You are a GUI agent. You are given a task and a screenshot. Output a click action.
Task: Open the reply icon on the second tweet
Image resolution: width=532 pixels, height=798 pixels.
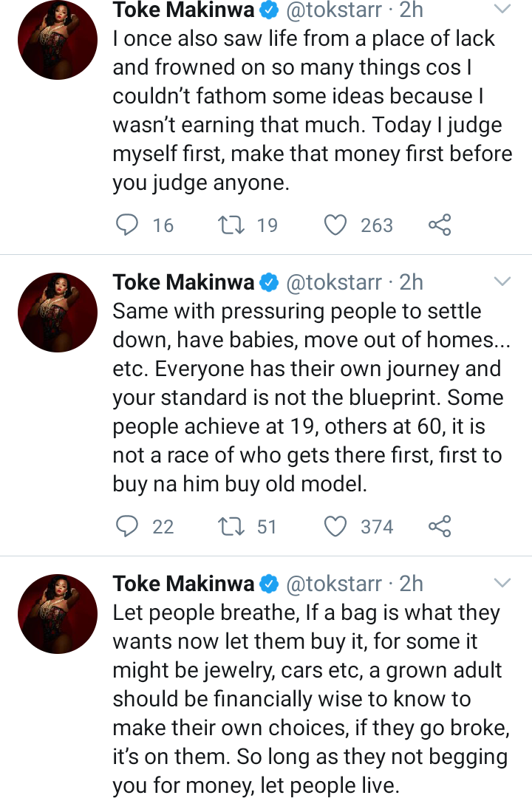pos(126,527)
